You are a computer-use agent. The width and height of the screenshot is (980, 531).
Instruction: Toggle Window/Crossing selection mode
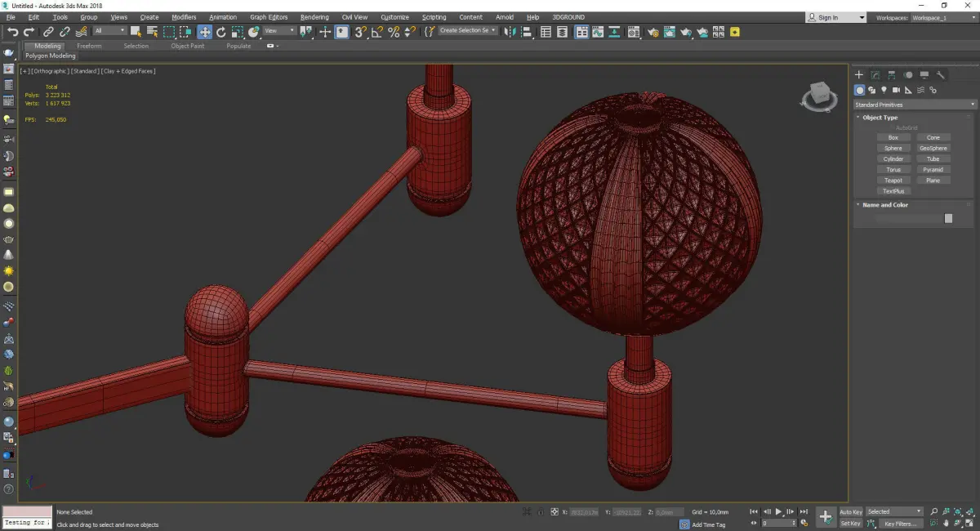[185, 32]
